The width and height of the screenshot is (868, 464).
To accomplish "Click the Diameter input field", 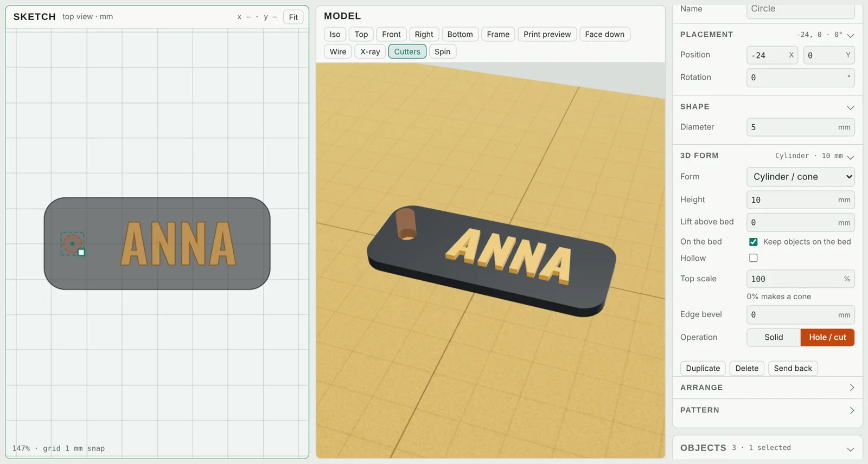I will click(x=801, y=127).
